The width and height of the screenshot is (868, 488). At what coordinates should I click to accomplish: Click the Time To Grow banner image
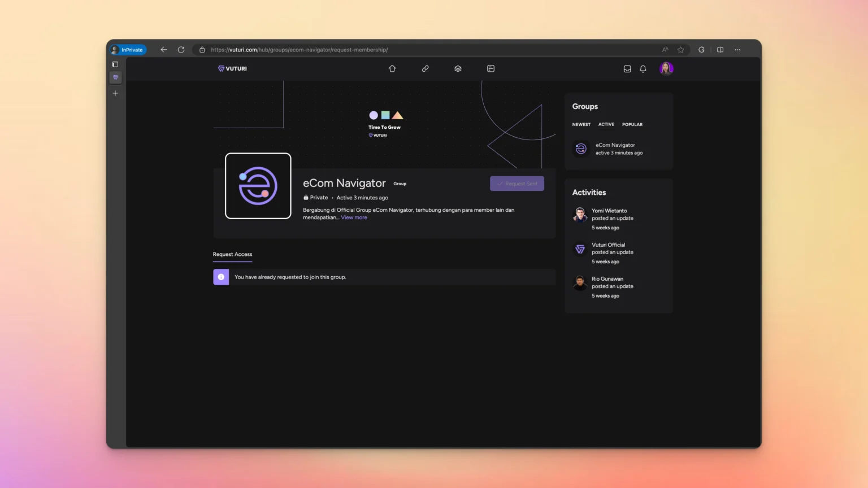(x=385, y=124)
